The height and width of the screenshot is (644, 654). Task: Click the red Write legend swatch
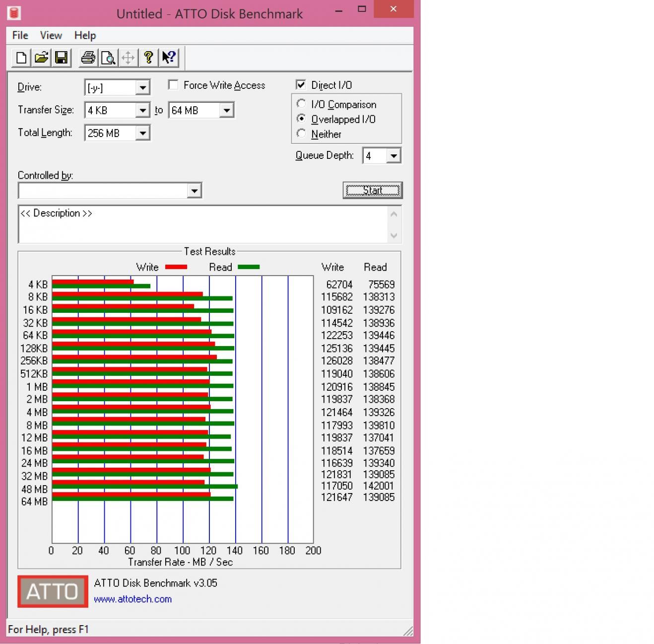pyautogui.click(x=176, y=267)
